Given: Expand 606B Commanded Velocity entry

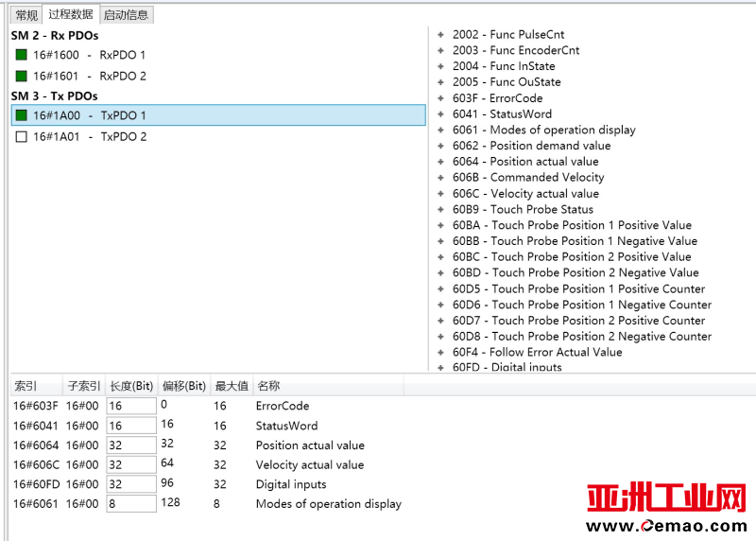Looking at the screenshot, I should coord(440,178).
